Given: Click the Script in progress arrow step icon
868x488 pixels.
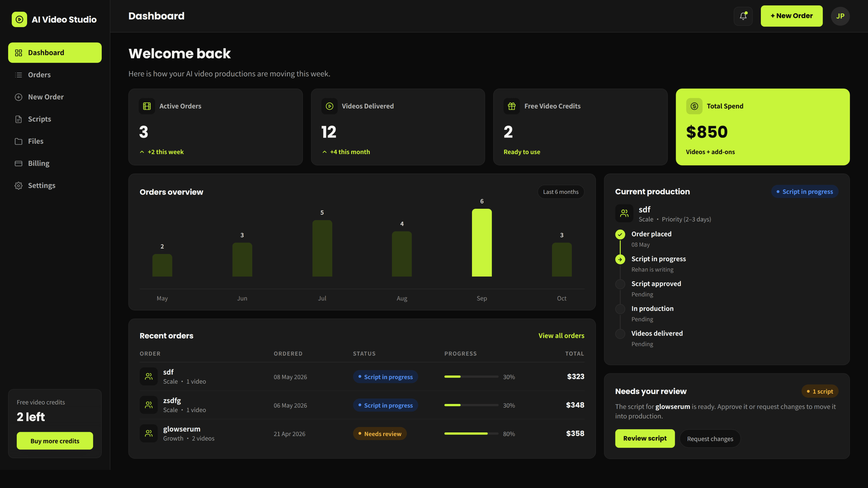Looking at the screenshot, I should 620,259.
